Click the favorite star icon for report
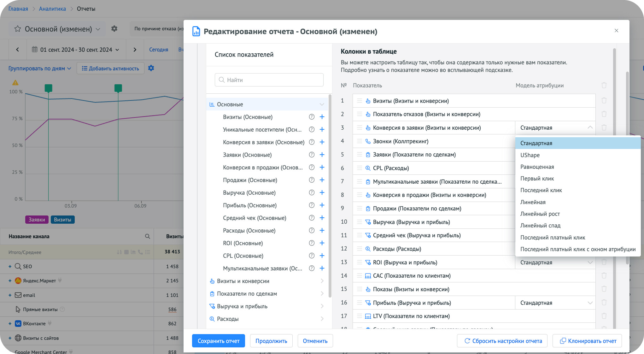 [x=18, y=29]
